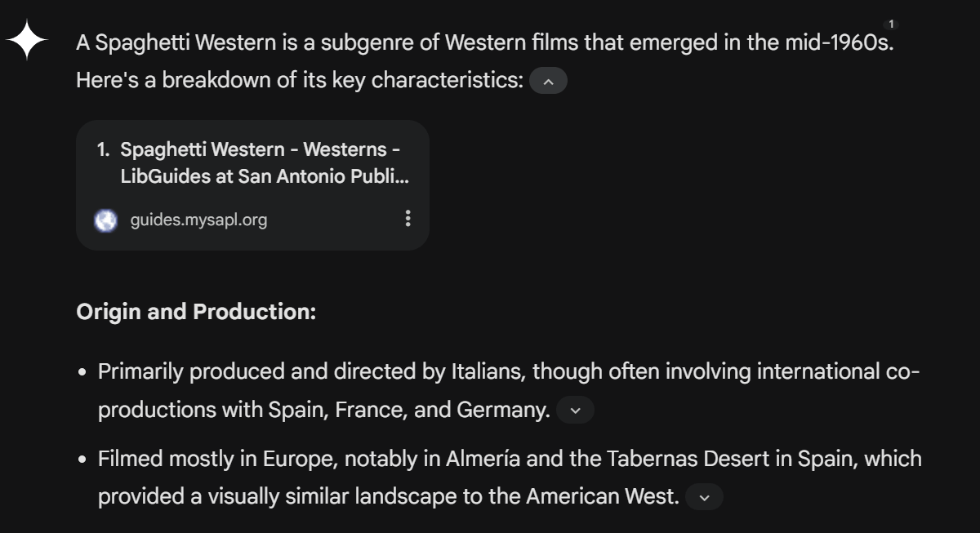Click the 'Origin and Production:' heading

coord(196,312)
